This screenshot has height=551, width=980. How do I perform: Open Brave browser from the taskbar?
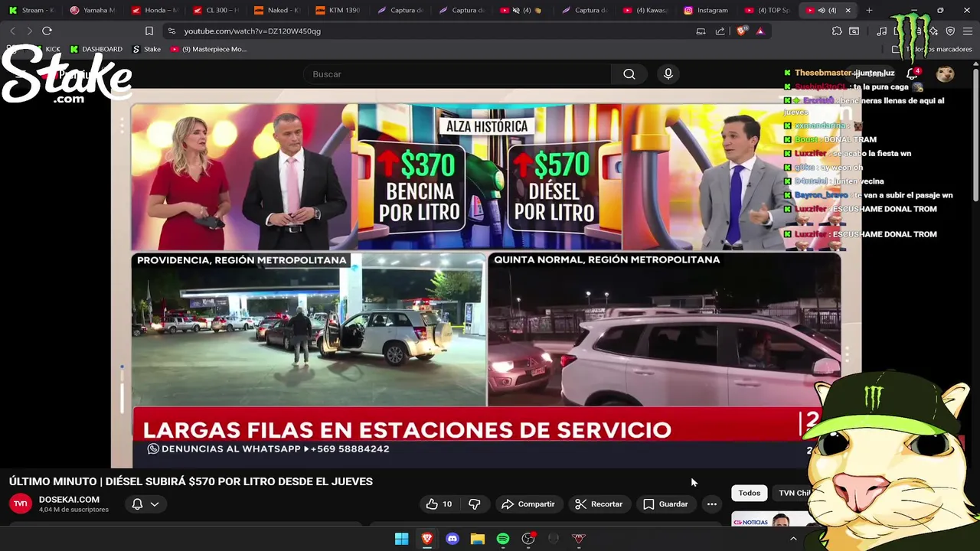(x=427, y=539)
